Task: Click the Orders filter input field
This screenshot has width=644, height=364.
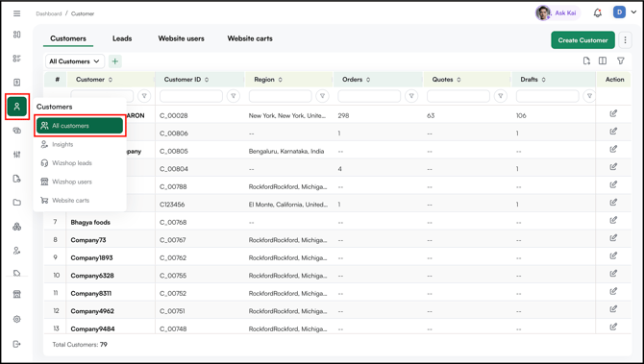Action: (369, 96)
